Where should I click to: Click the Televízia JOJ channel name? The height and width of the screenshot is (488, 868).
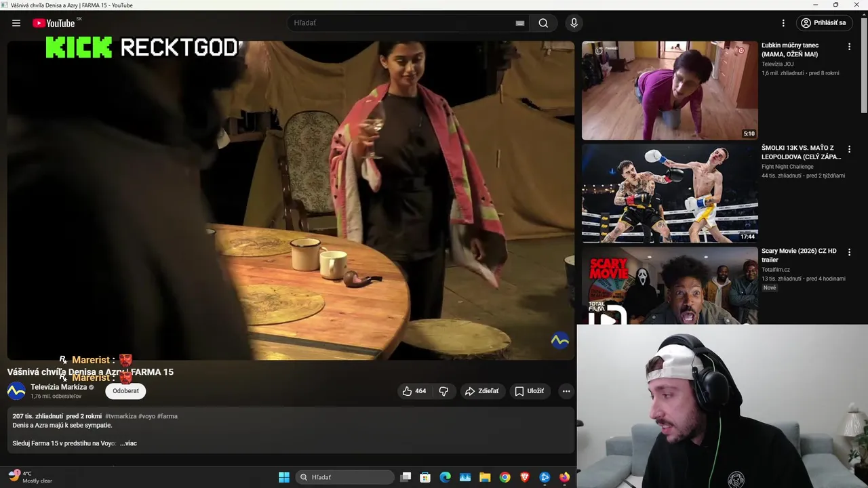(x=777, y=64)
